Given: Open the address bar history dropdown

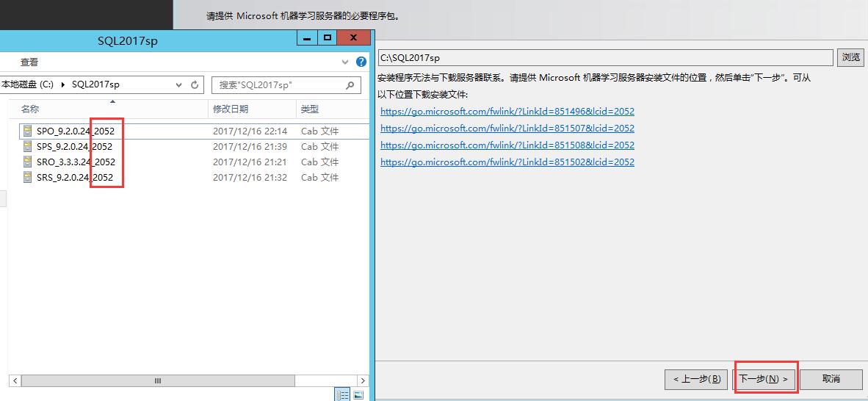Looking at the screenshot, I should (179, 84).
